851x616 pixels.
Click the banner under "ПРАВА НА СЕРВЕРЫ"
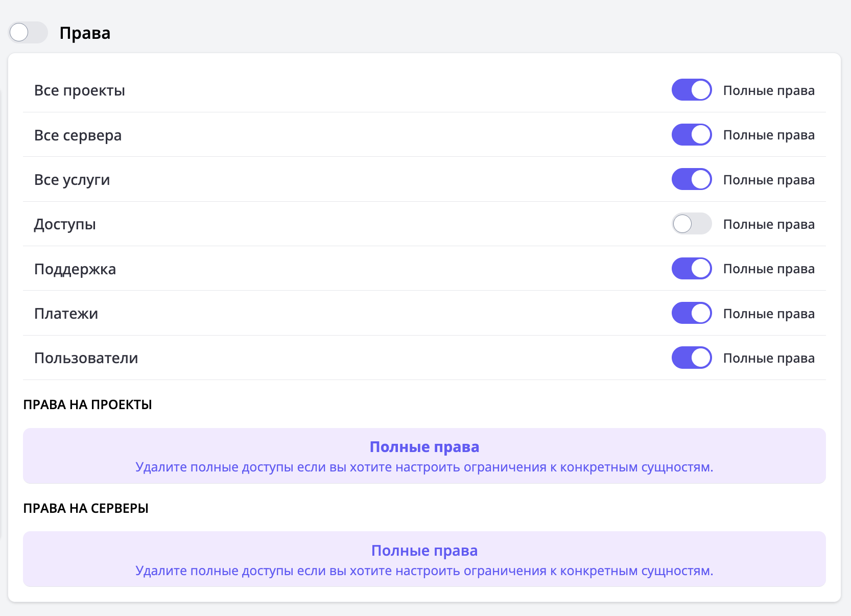[424, 559]
